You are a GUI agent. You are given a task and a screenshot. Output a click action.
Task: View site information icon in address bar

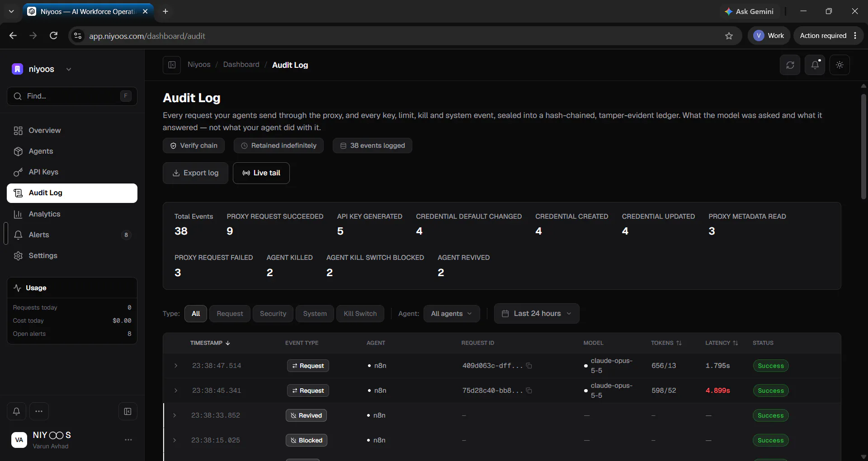pos(78,36)
